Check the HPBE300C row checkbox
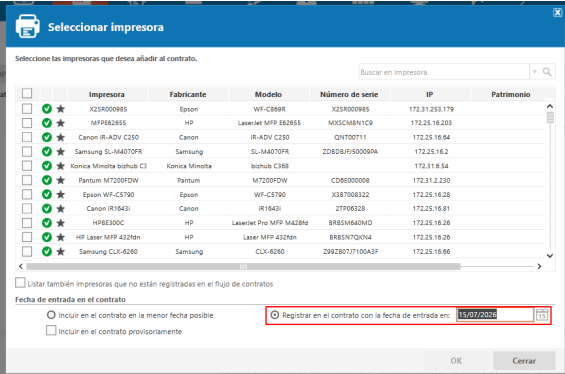The height and width of the screenshot is (374, 565). (27, 223)
